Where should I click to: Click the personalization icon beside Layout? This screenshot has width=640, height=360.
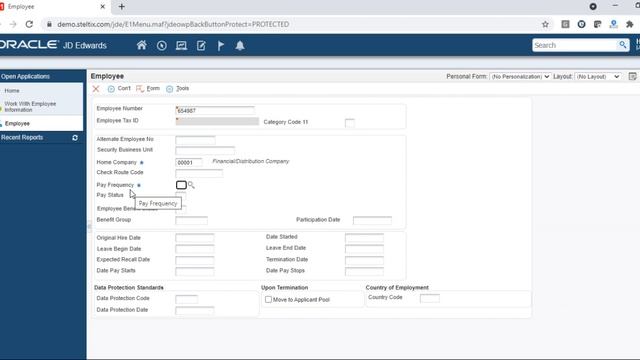pyautogui.click(x=632, y=76)
